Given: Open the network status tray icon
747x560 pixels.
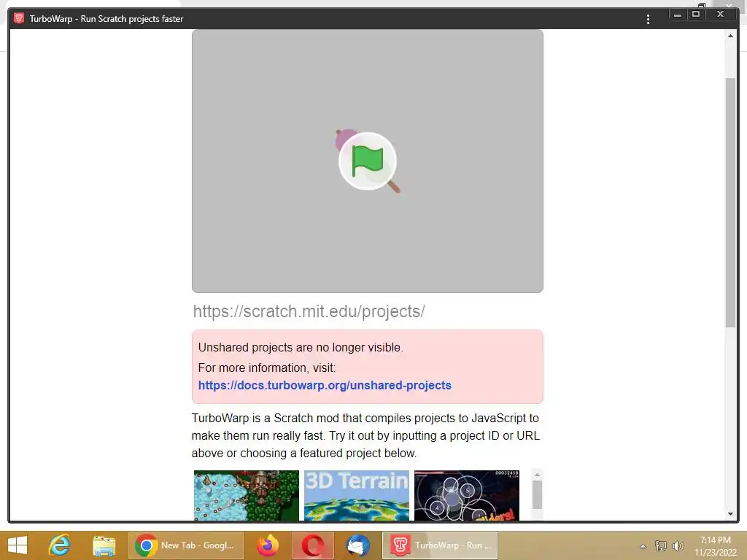Looking at the screenshot, I should click(x=660, y=546).
